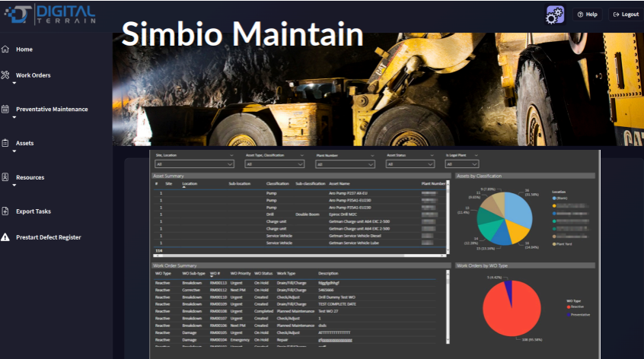Open the Site, Location filter dropdown
The height and width of the screenshot is (359, 644).
(195, 164)
